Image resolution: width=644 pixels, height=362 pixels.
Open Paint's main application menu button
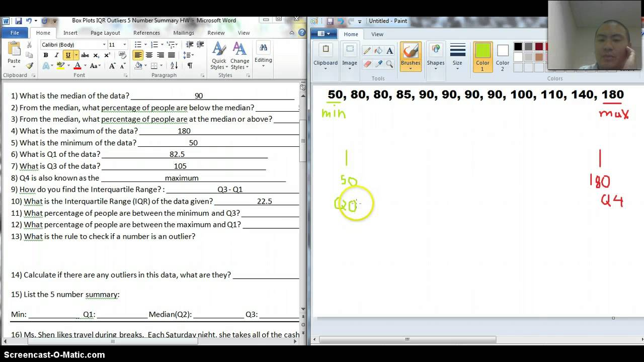coord(324,34)
